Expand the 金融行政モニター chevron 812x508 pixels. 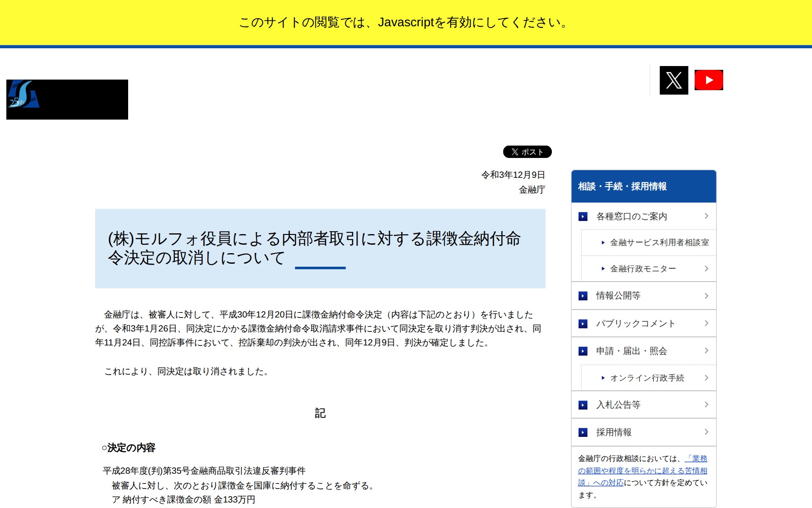tap(706, 268)
